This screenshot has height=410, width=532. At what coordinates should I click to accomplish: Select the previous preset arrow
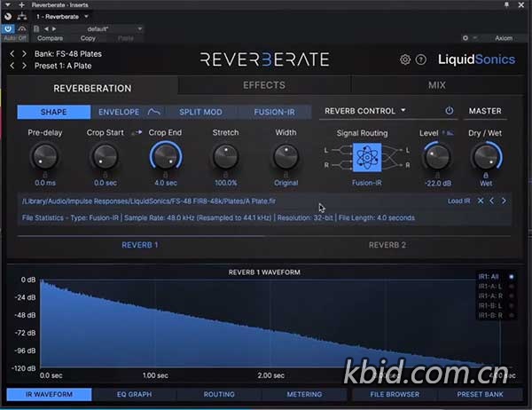pos(12,66)
